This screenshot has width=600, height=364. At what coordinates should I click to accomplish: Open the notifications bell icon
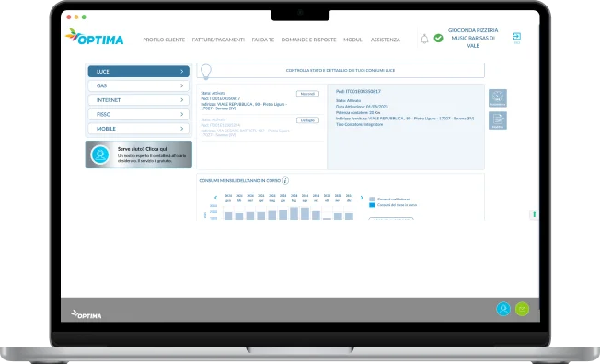pyautogui.click(x=424, y=39)
